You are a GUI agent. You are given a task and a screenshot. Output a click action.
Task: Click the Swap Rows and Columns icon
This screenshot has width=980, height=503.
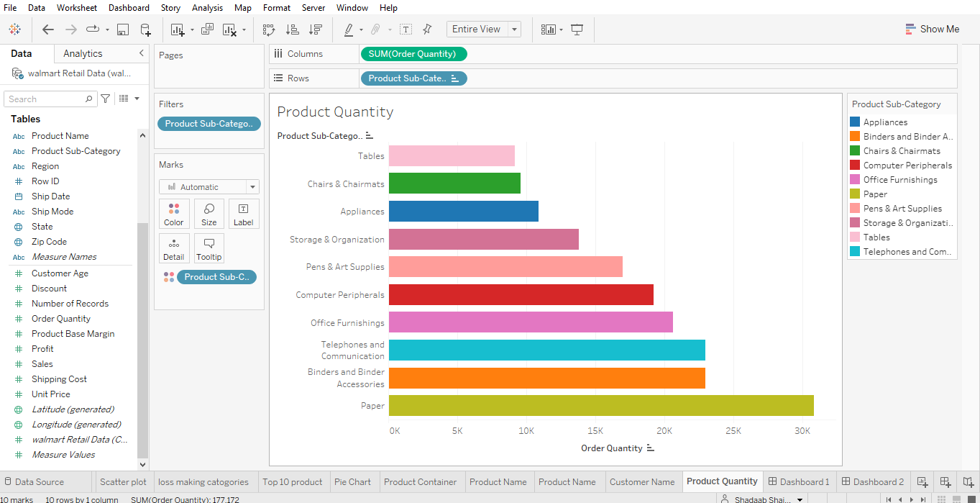click(269, 30)
